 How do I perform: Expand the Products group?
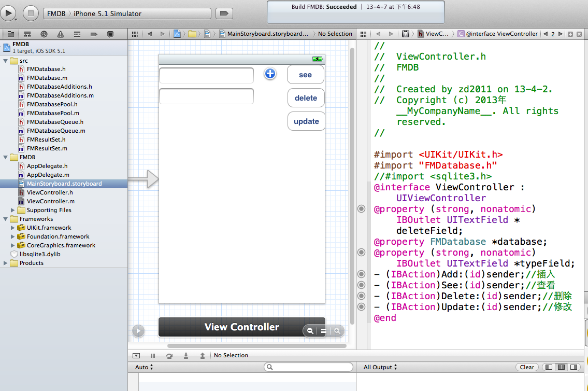(5, 263)
